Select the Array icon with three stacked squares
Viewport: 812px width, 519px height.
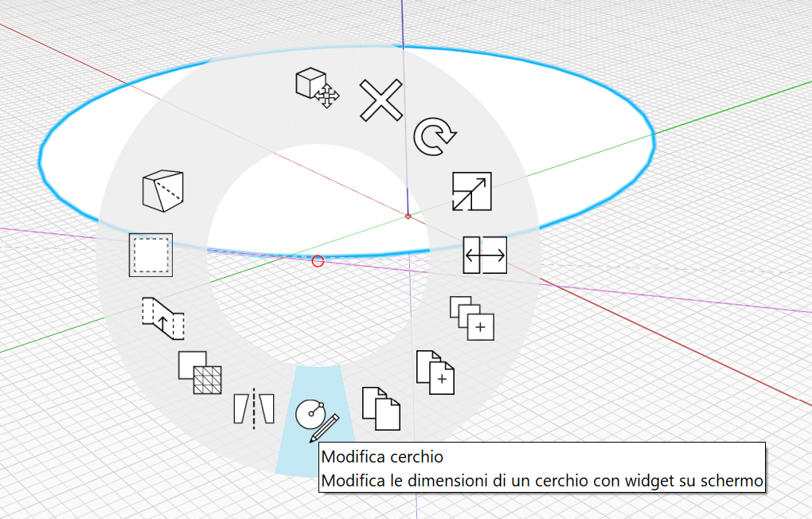pyautogui.click(x=472, y=318)
